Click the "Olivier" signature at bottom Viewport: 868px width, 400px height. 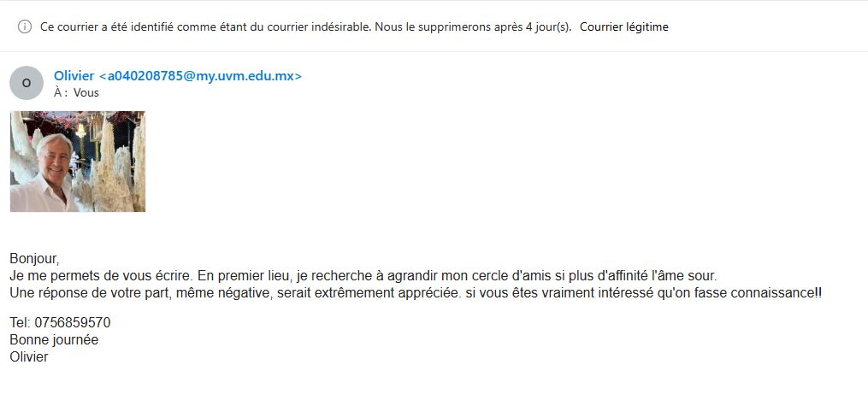pyautogui.click(x=29, y=357)
